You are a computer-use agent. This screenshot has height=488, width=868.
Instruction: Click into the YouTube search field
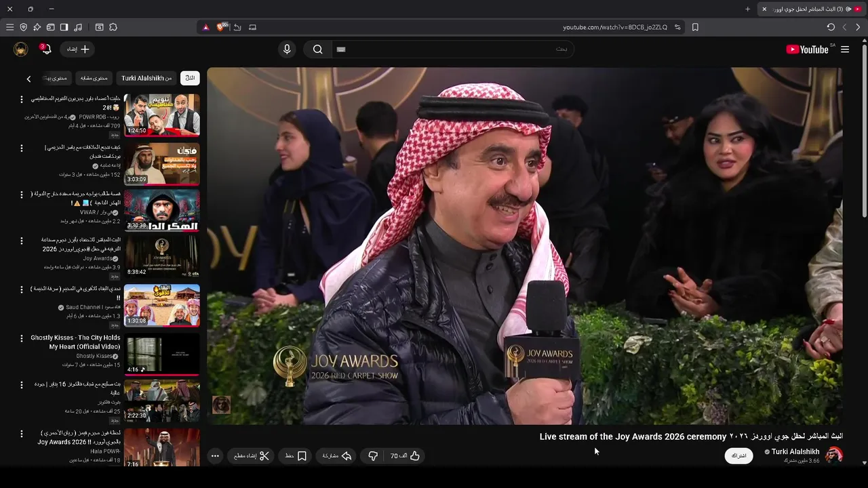(x=452, y=49)
